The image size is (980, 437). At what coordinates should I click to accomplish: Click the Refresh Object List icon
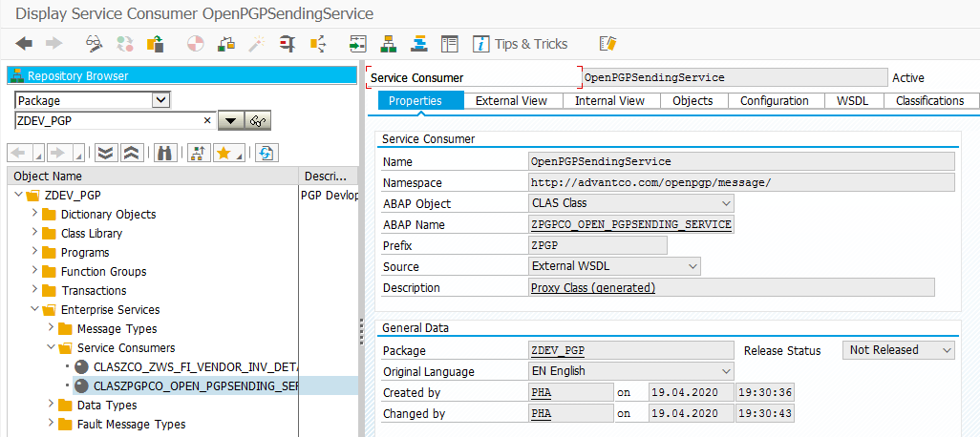[266, 153]
